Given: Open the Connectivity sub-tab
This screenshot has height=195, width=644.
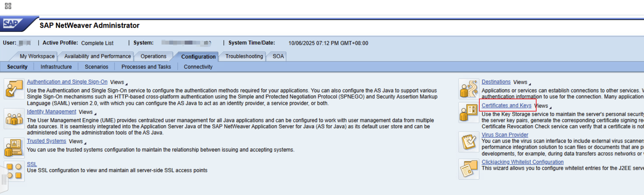Looking at the screenshot, I should [198, 67].
